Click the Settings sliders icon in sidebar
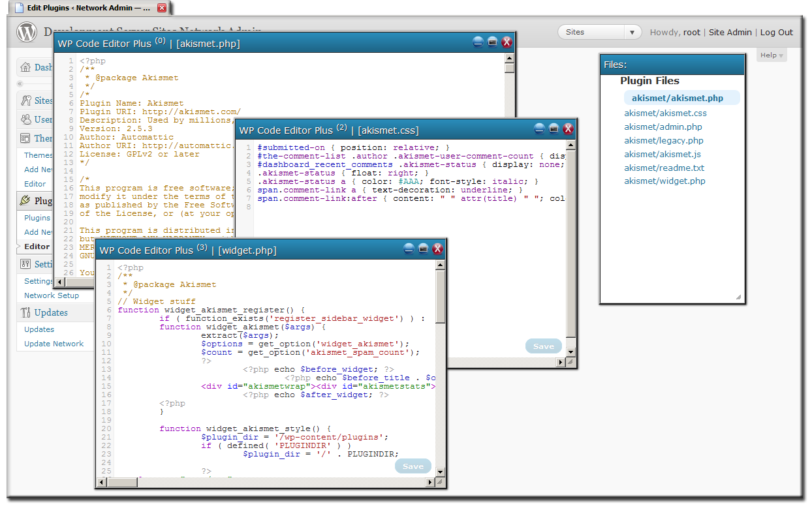This screenshot has width=812, height=510. (25, 264)
